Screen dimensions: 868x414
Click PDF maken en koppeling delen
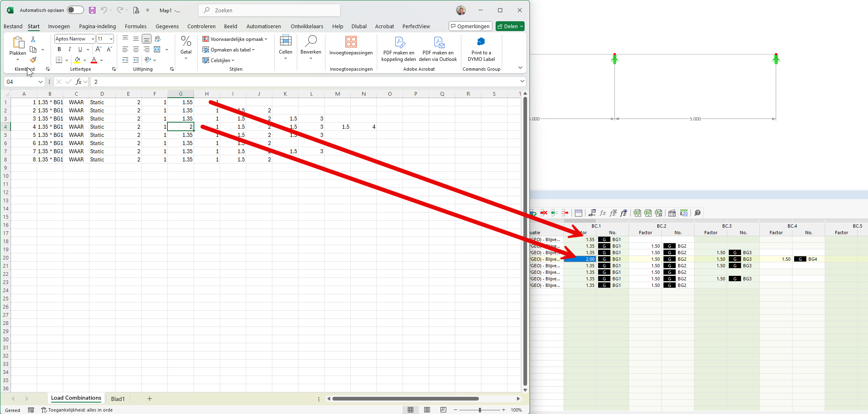click(398, 49)
